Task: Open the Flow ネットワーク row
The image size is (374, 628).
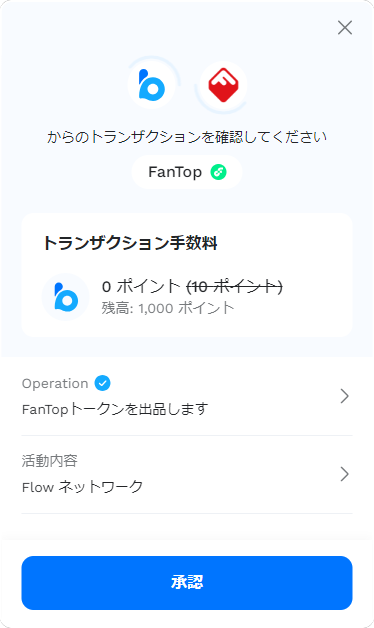Action: [187, 475]
